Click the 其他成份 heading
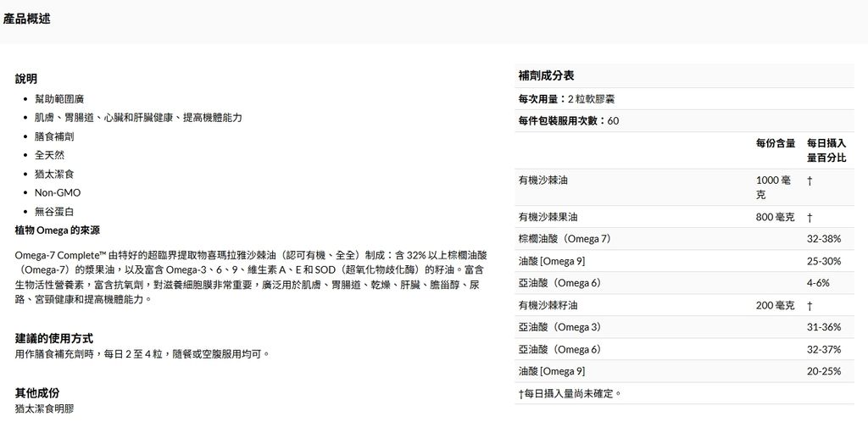This screenshot has width=868, height=422. tap(37, 392)
